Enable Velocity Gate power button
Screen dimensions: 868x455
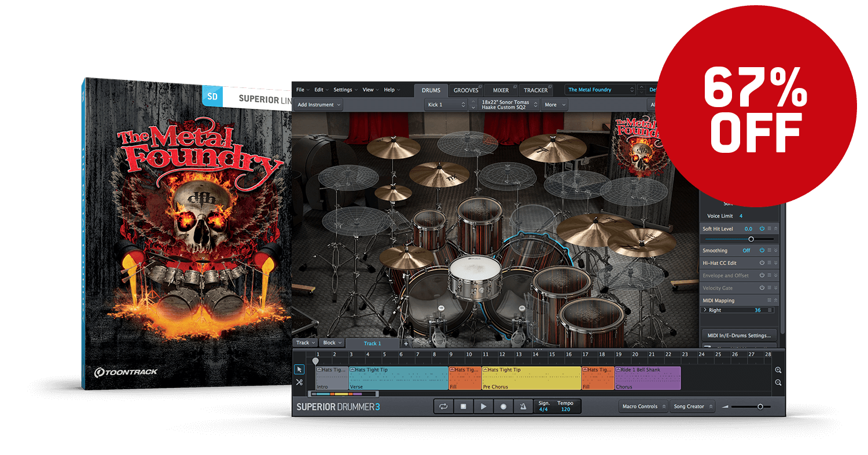(x=762, y=288)
